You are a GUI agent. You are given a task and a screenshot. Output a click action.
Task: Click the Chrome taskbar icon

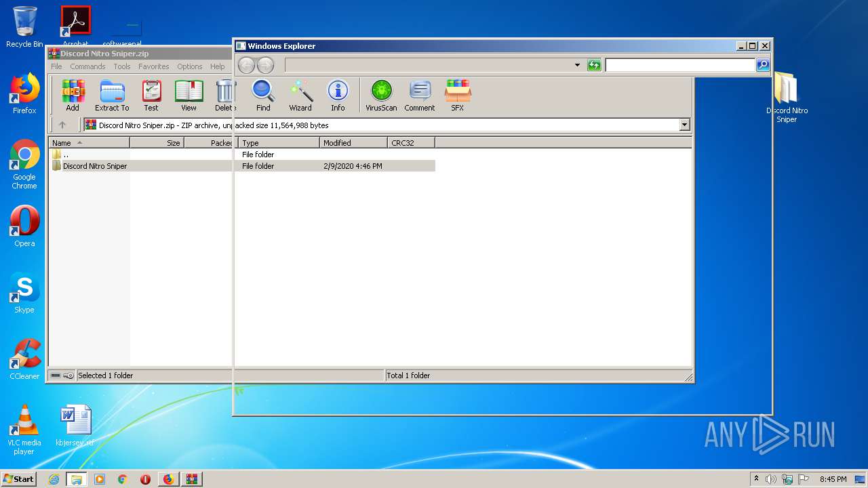point(122,479)
